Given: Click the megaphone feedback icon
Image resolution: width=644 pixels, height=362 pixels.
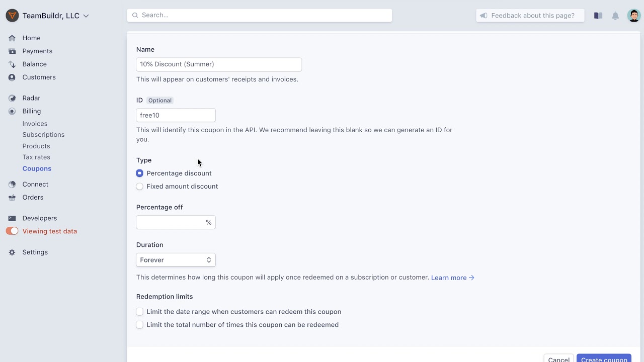Looking at the screenshot, I should pyautogui.click(x=484, y=16).
